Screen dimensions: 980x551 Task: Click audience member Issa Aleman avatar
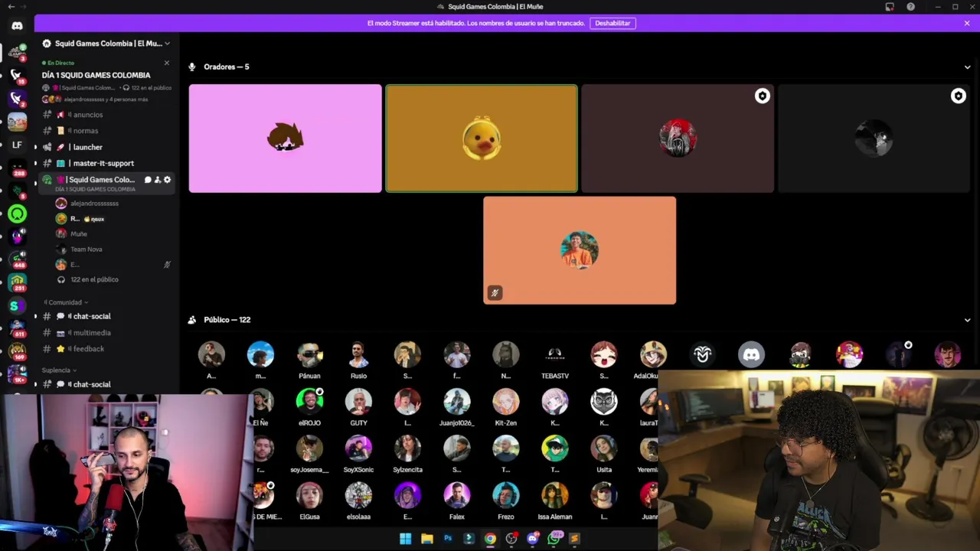(x=555, y=495)
